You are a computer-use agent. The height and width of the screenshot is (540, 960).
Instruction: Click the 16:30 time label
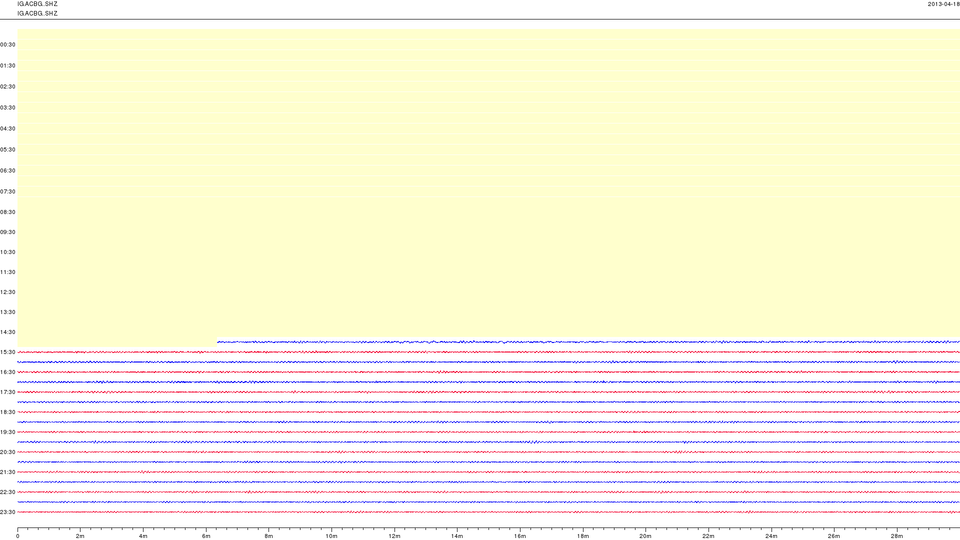[8, 372]
